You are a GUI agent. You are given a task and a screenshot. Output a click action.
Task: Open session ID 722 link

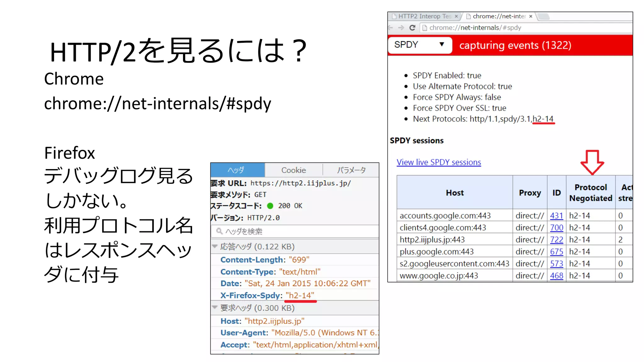click(x=556, y=239)
